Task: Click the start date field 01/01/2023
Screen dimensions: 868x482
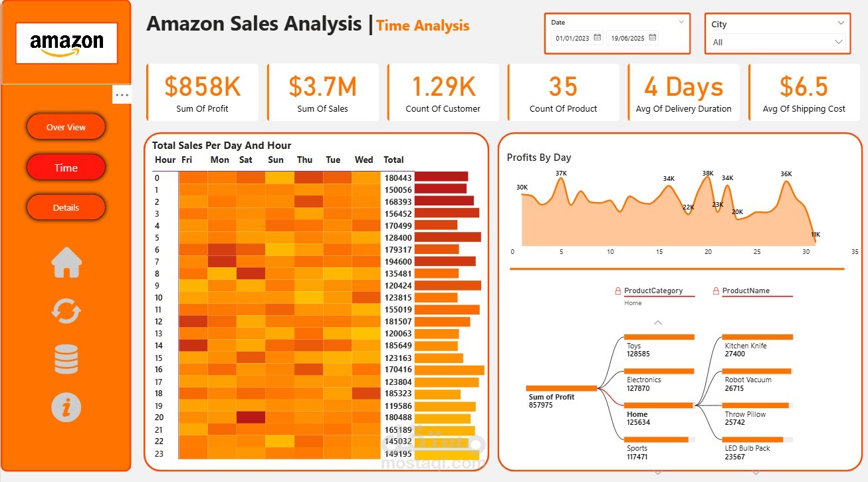Action: tap(573, 39)
